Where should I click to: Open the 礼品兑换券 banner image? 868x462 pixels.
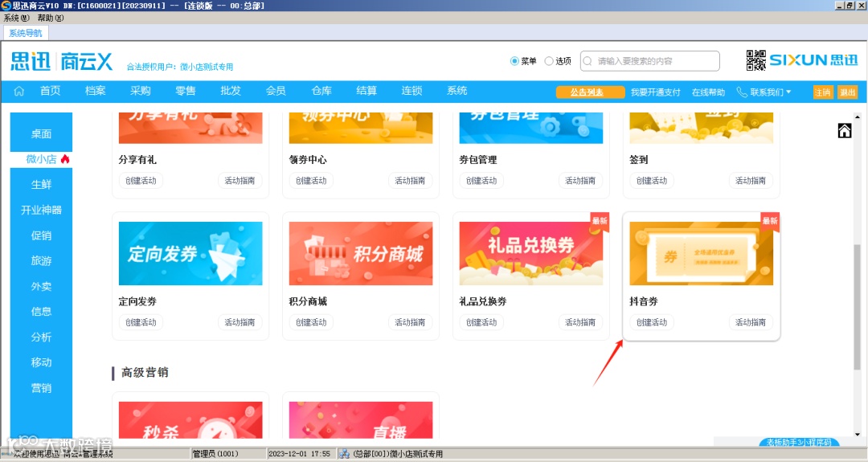(x=531, y=253)
